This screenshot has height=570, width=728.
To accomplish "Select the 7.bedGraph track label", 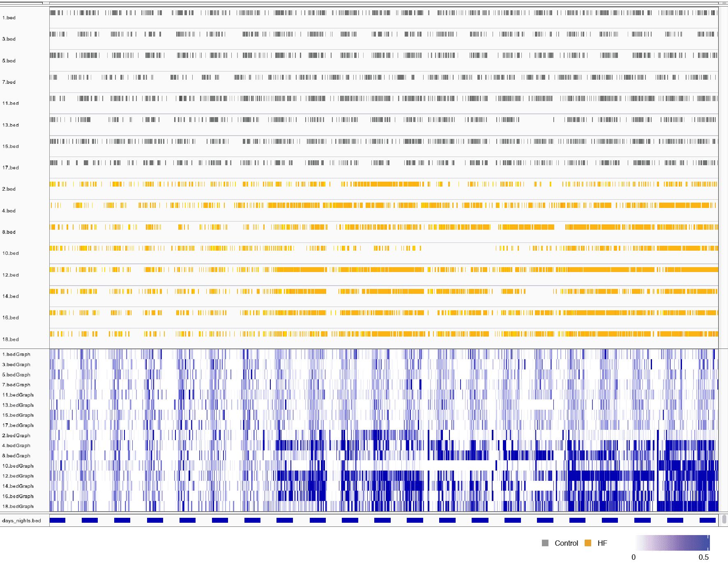I will click(x=16, y=385).
